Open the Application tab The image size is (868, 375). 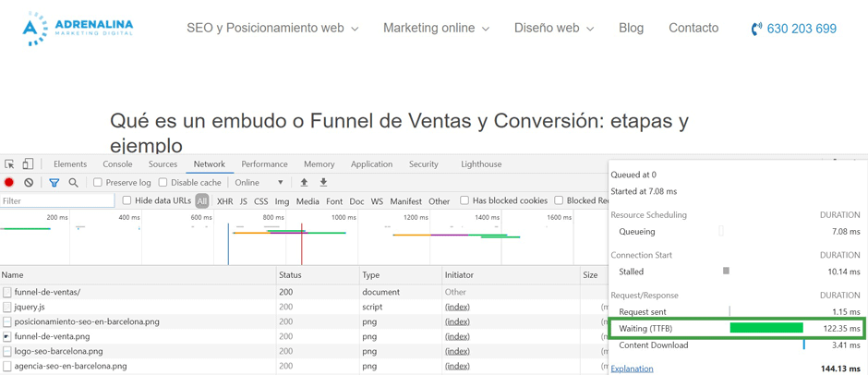tap(371, 164)
